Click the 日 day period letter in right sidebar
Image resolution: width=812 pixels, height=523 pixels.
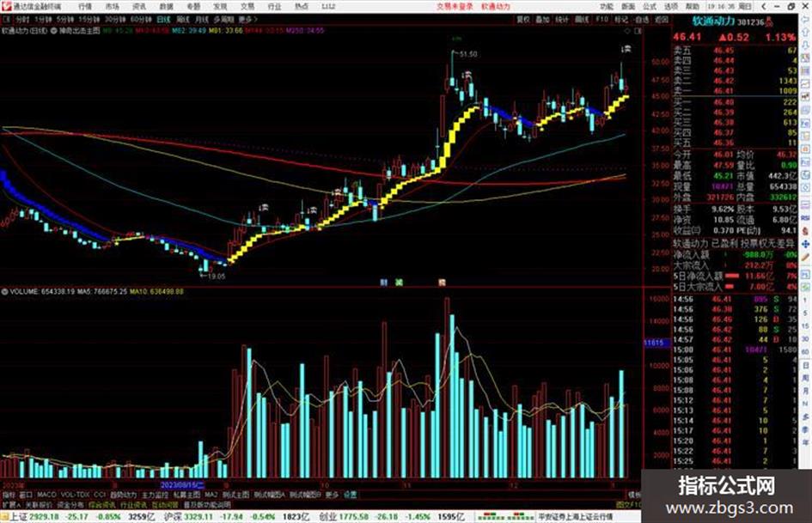806,366
